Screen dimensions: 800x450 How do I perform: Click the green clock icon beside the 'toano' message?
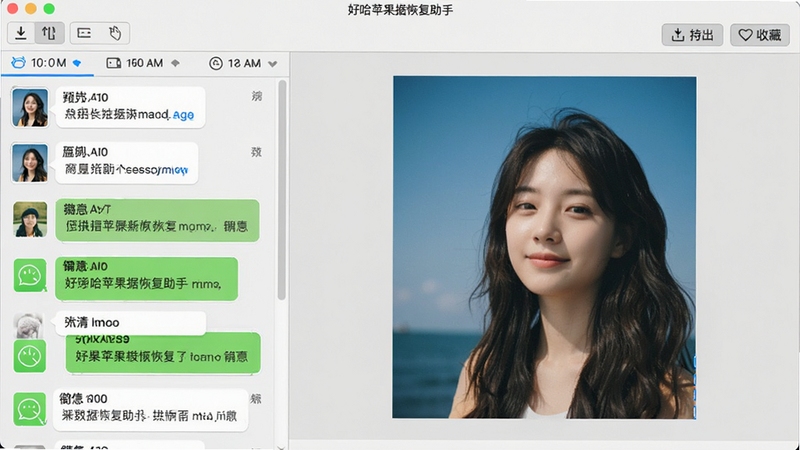30,356
